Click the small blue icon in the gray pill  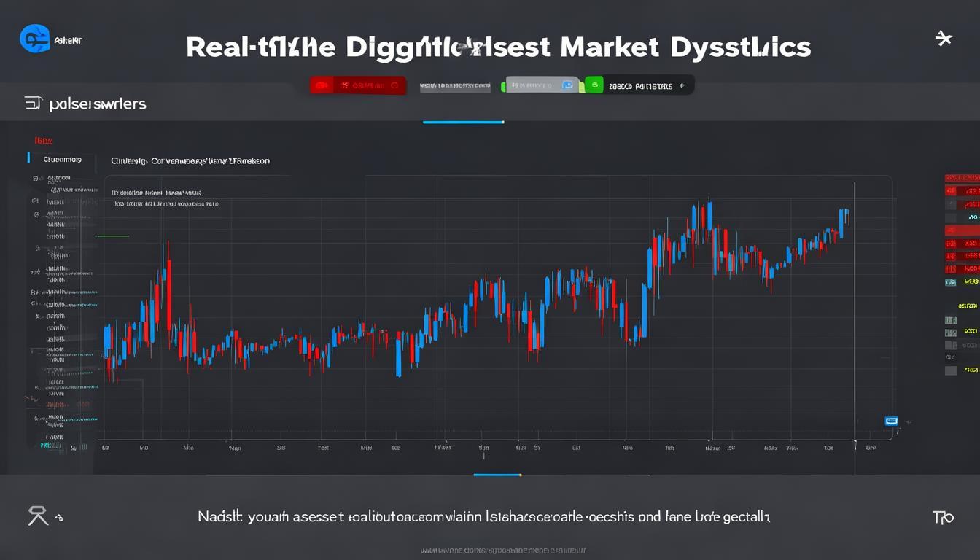[567, 85]
